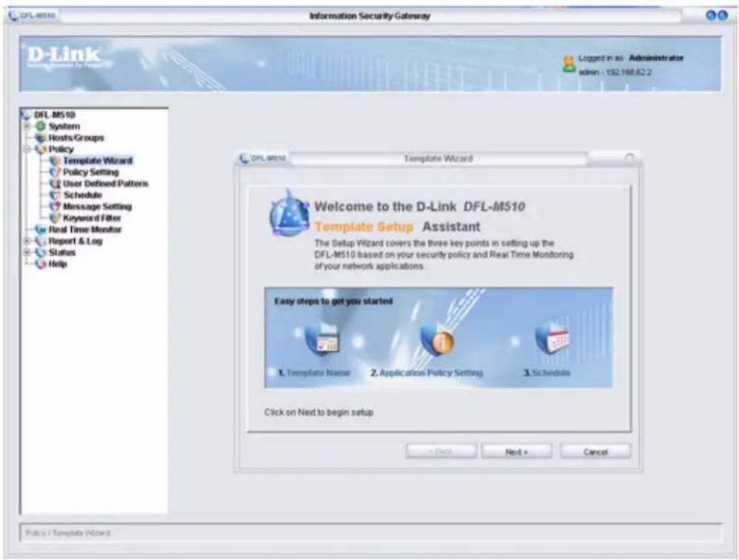The height and width of the screenshot is (560, 739).
Task: Click the '3. Schedule' step label
Action: (546, 373)
